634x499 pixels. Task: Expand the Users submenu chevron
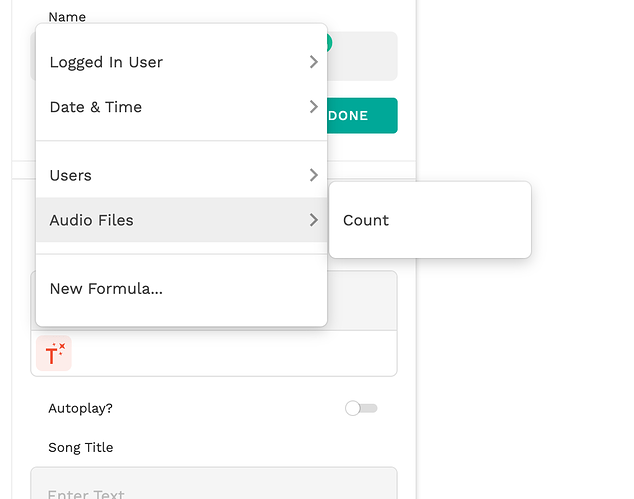313,175
